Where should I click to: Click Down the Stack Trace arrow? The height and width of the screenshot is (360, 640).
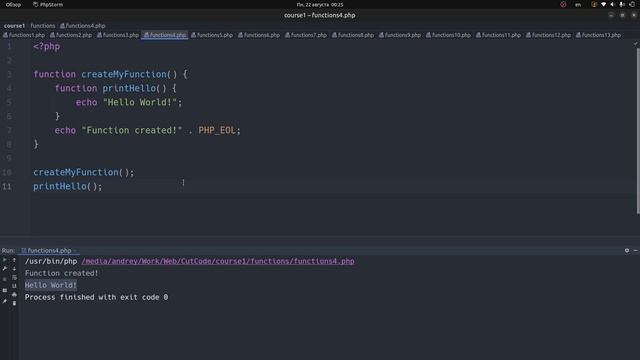14,269
